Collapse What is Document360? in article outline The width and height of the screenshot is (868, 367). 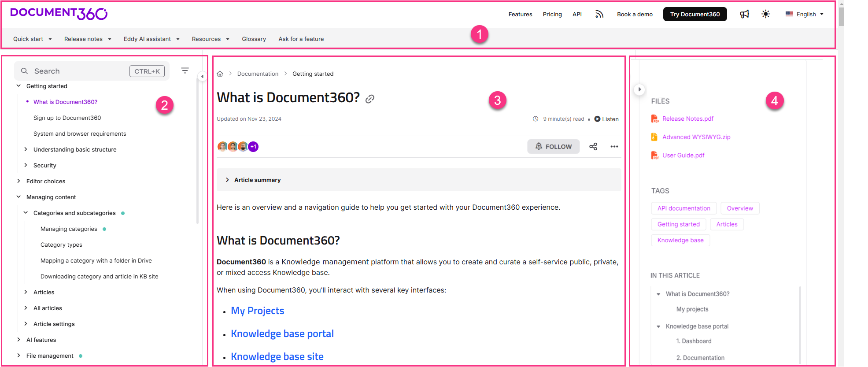pyautogui.click(x=658, y=294)
